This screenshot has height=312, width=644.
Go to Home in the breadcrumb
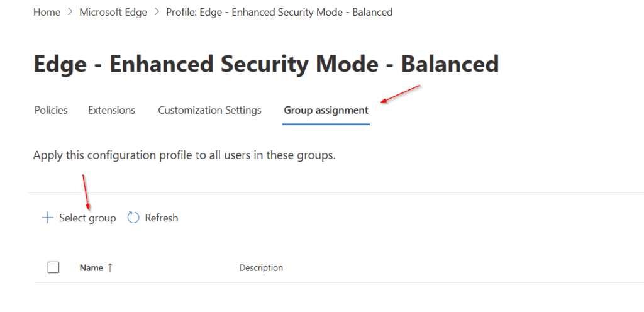[47, 13]
